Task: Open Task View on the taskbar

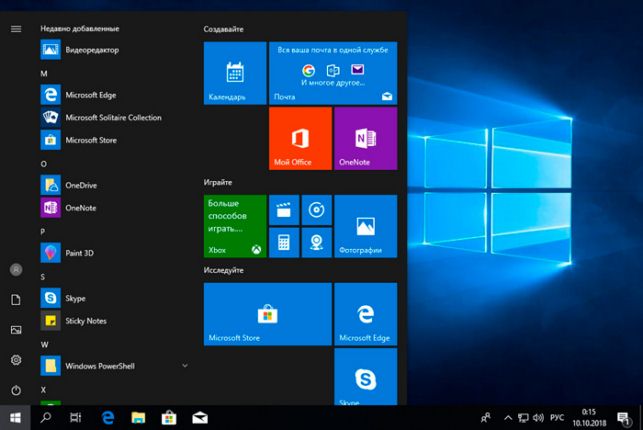Action: tap(76, 418)
